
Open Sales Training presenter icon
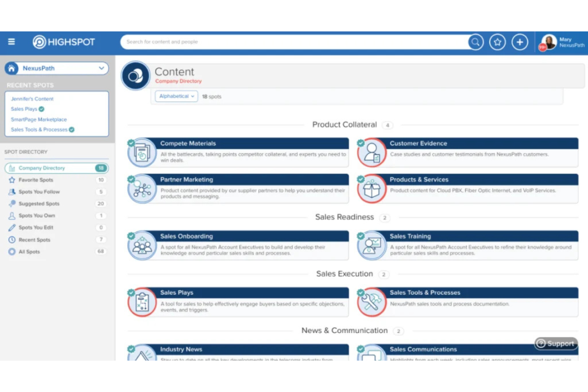[x=372, y=246]
